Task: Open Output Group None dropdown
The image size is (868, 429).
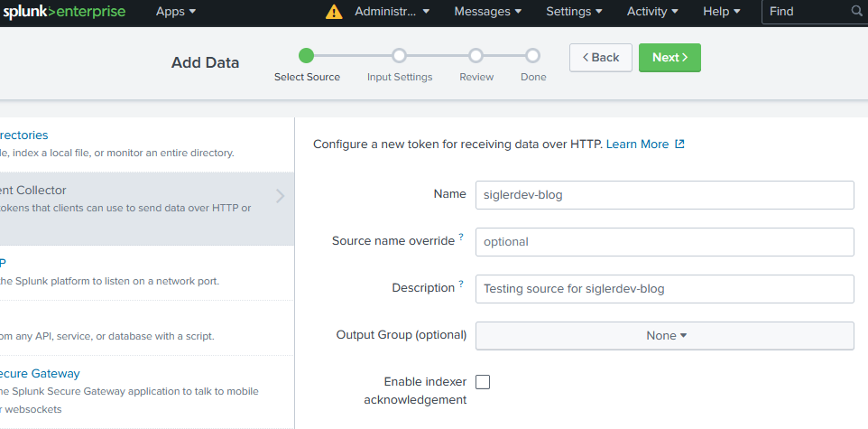Action: (x=664, y=335)
